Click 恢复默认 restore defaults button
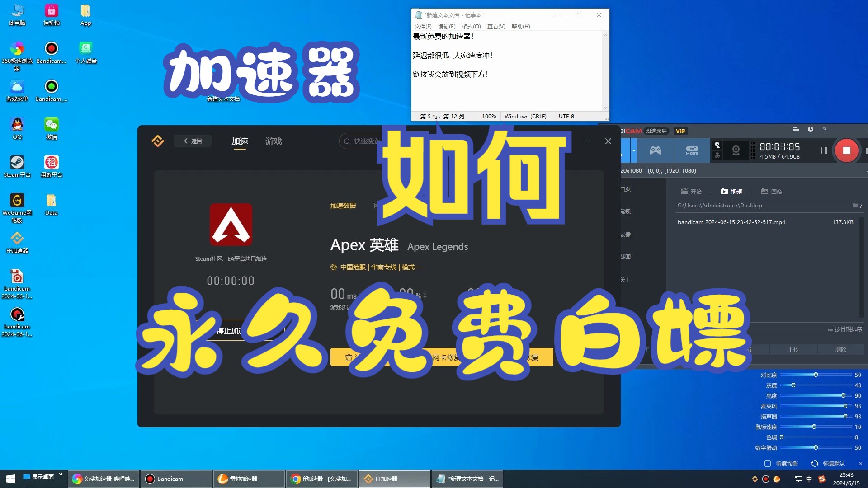The height and width of the screenshot is (488, 868). (828, 464)
